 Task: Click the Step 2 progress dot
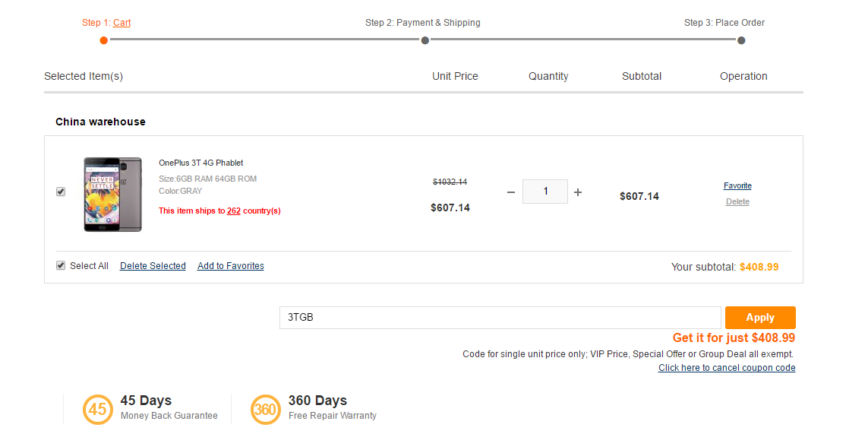(425, 40)
